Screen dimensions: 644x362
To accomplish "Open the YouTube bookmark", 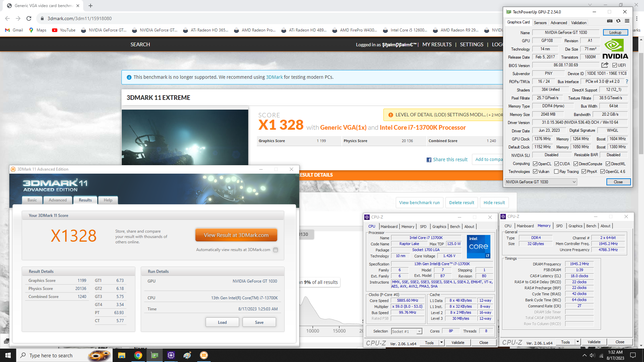I will click(64, 30).
